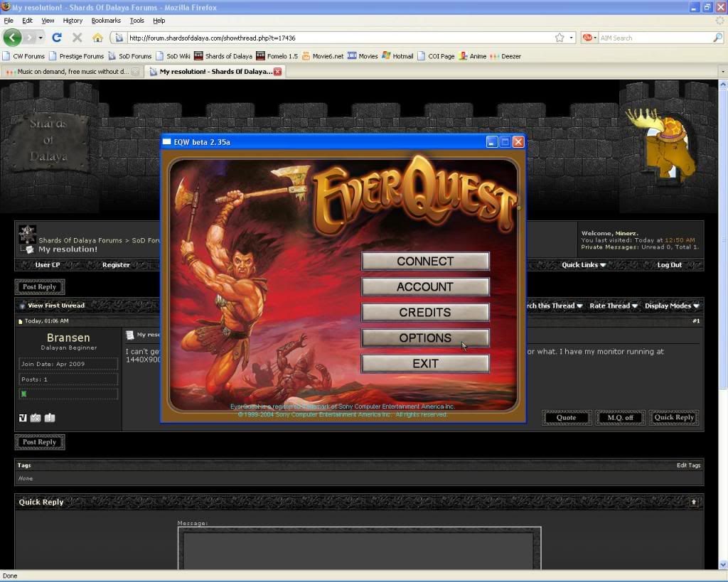The width and height of the screenshot is (728, 582).
Task: Open the Display Modes dropdown
Action: coord(672,306)
